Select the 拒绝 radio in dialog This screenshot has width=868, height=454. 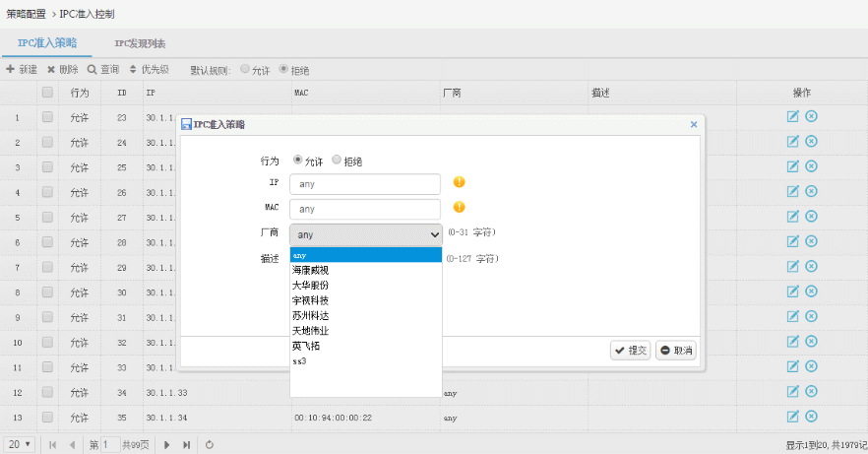[x=338, y=161]
